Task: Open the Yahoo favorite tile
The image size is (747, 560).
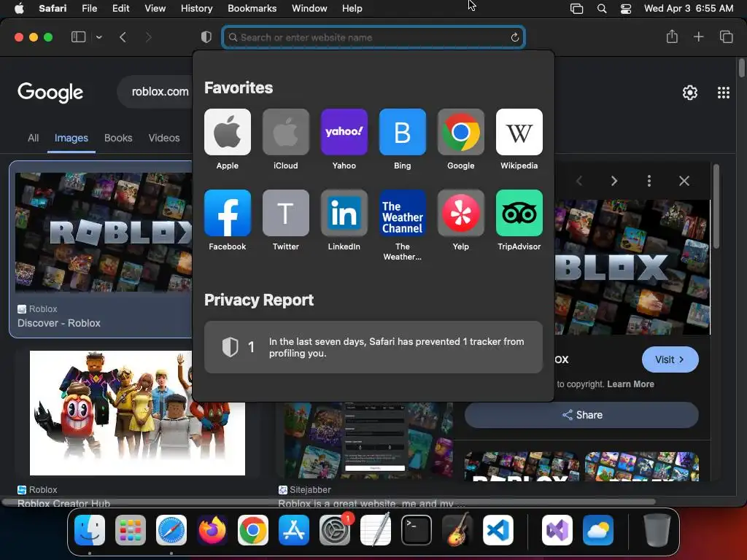Action: pos(344,132)
